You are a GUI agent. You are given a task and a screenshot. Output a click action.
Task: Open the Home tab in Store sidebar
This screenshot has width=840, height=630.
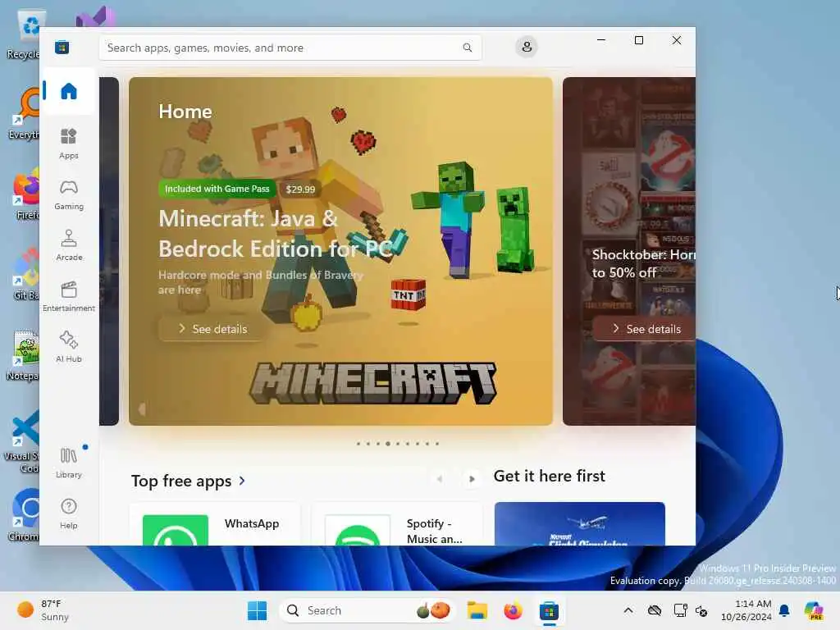pos(69,91)
